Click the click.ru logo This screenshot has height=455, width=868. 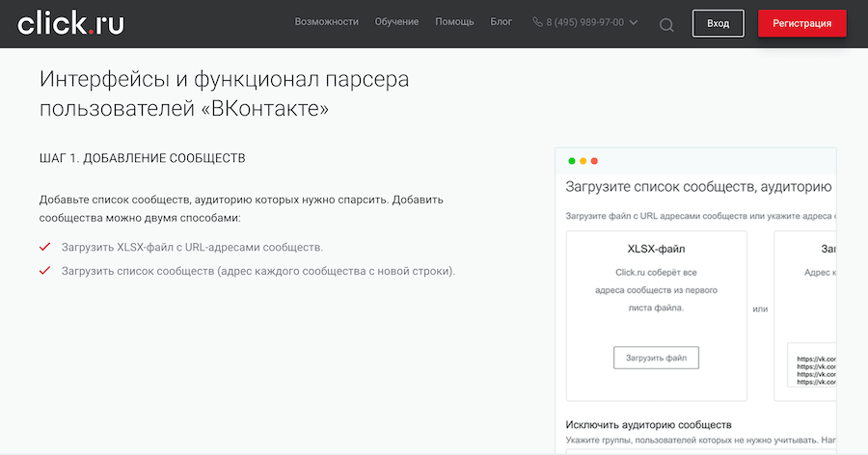(x=70, y=23)
